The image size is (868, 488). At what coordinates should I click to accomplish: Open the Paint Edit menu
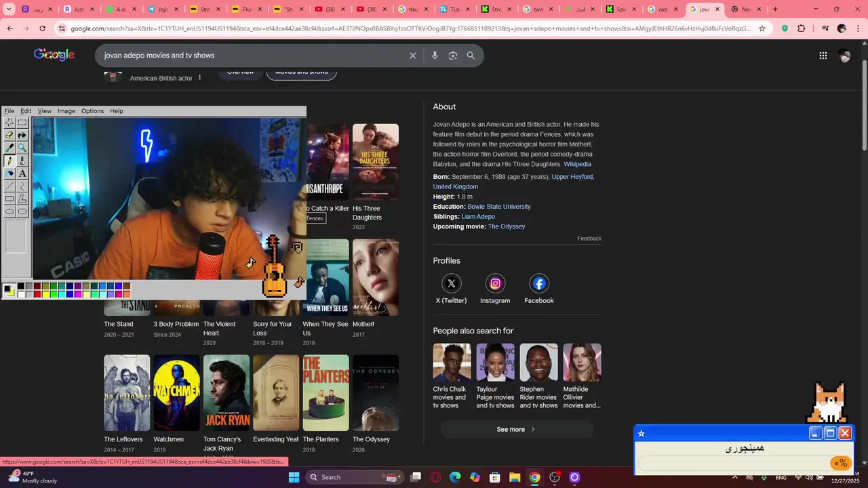(26, 111)
